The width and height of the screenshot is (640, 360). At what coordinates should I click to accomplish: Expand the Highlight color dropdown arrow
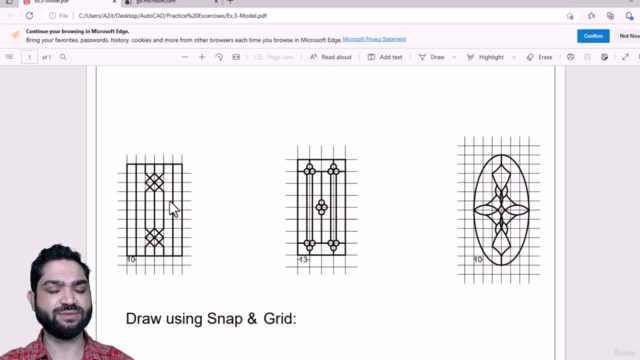pos(514,57)
